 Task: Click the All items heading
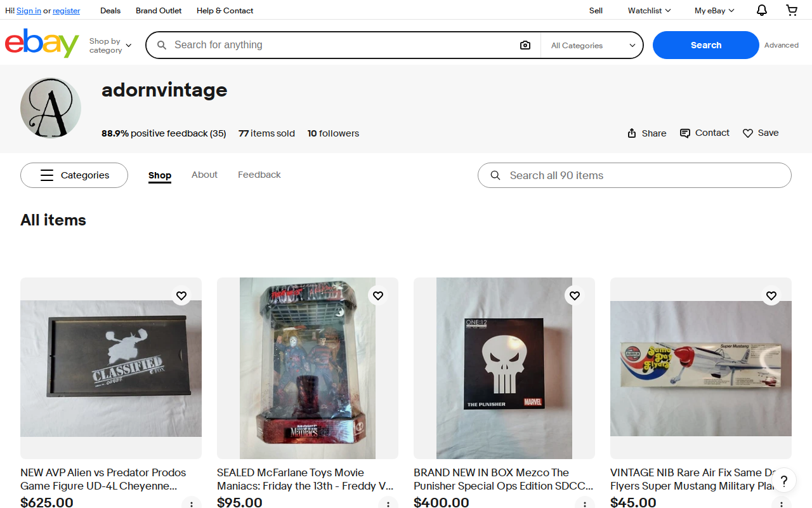[53, 220]
